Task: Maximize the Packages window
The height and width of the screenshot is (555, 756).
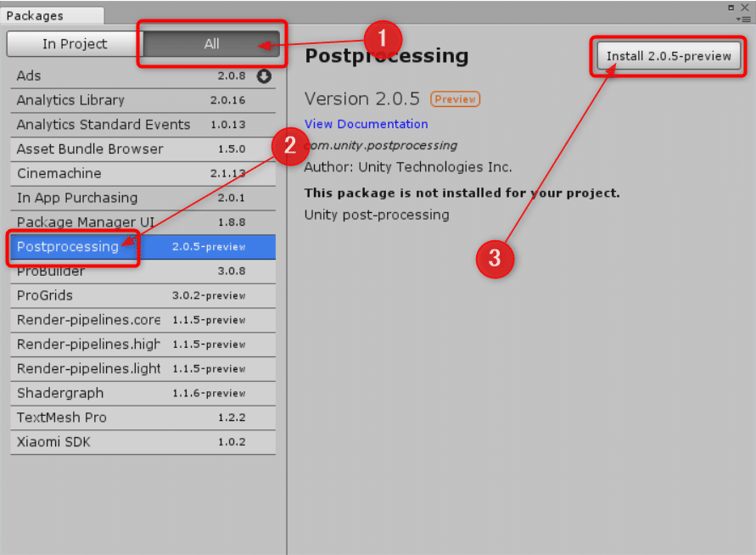Action: pos(731,8)
